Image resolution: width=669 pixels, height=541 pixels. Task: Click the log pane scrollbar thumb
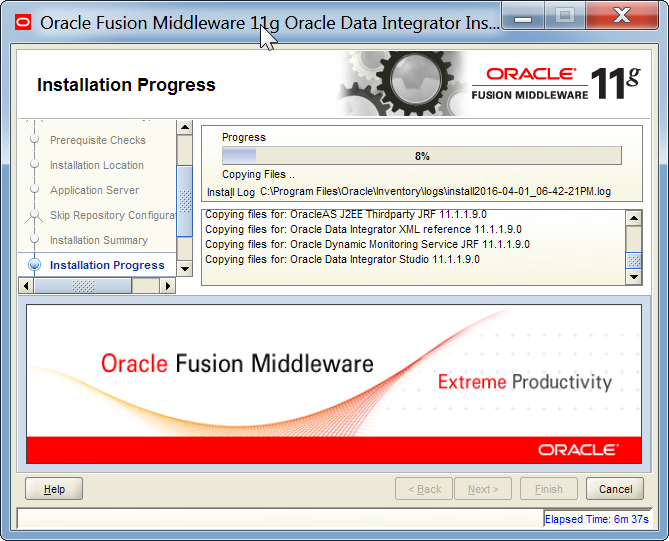coord(634,261)
